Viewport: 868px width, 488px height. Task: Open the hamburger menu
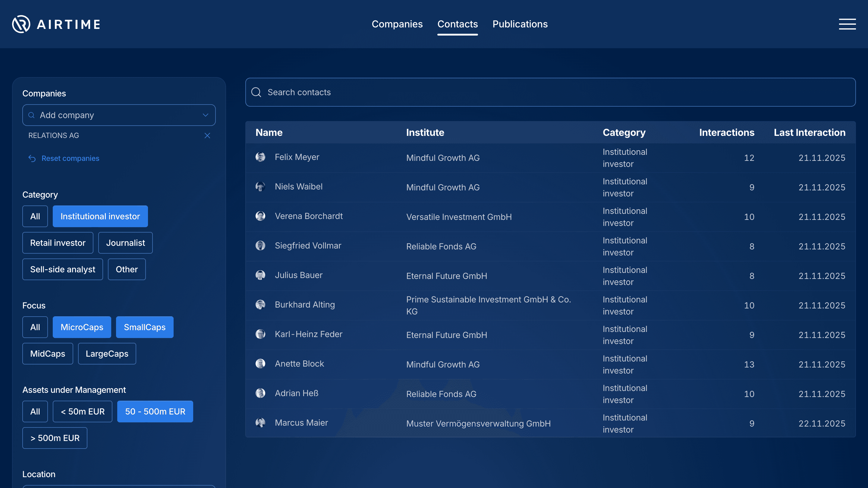click(847, 24)
